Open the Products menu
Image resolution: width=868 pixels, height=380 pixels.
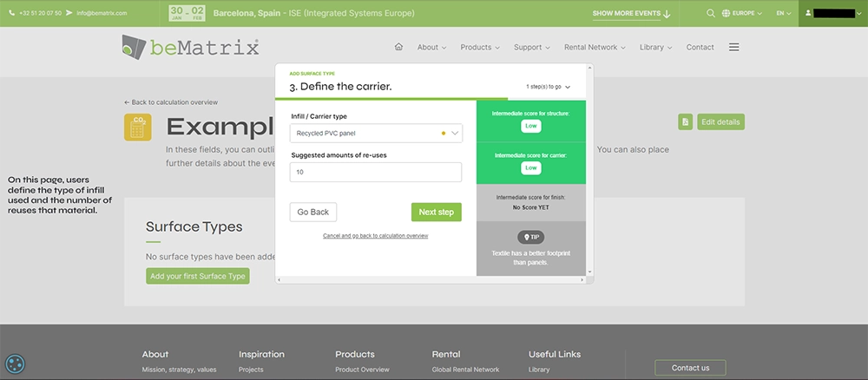[480, 47]
